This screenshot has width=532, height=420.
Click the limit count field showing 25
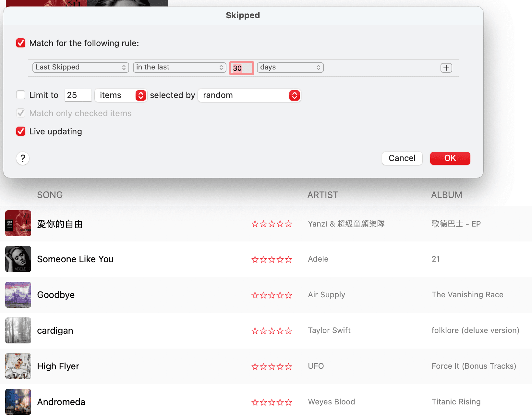point(78,95)
